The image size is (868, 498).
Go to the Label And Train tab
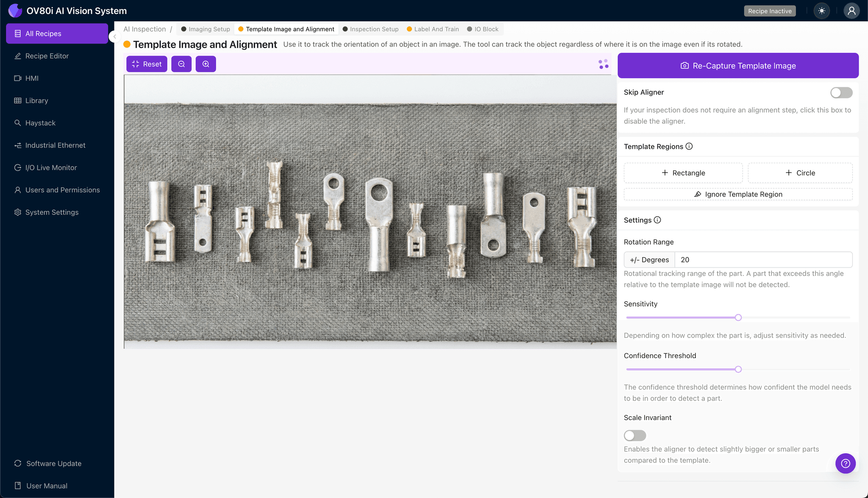(x=433, y=29)
